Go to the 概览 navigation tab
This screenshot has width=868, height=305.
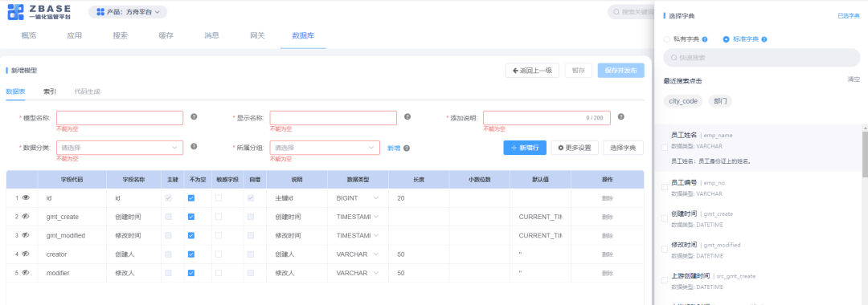pyautogui.click(x=29, y=36)
